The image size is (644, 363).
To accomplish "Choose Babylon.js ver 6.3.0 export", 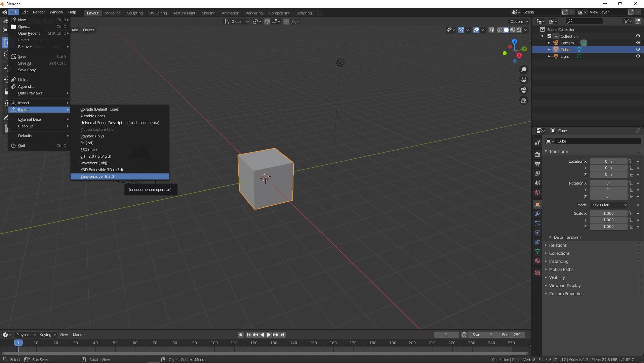I will tap(120, 176).
